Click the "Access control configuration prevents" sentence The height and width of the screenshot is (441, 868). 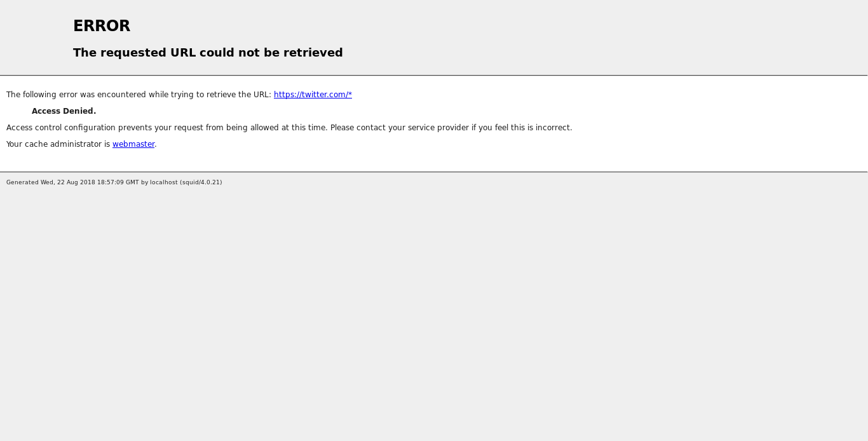(289, 128)
